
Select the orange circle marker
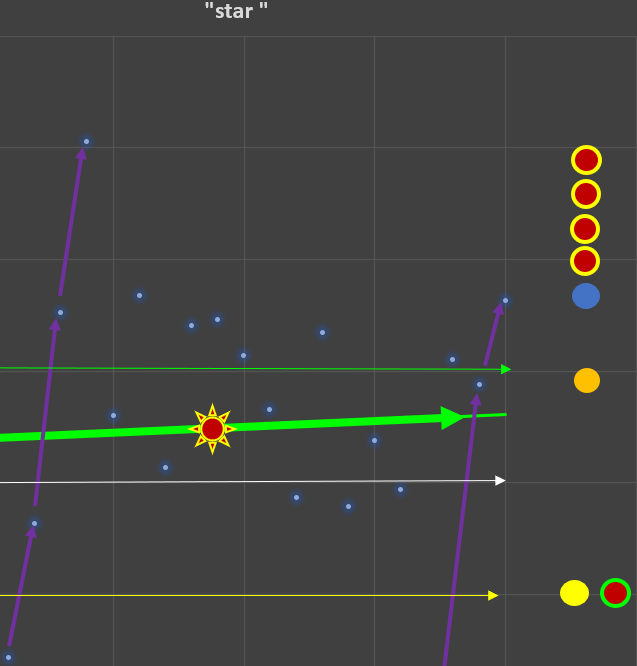pyautogui.click(x=587, y=381)
